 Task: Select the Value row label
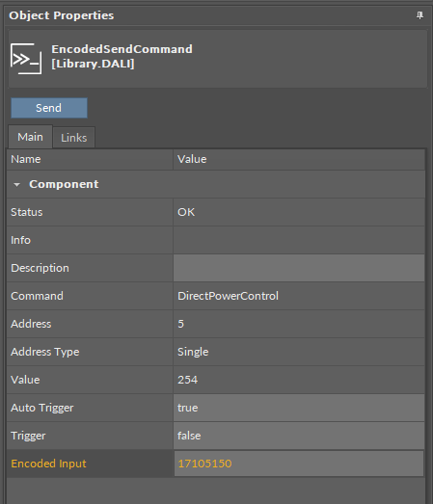click(x=25, y=380)
